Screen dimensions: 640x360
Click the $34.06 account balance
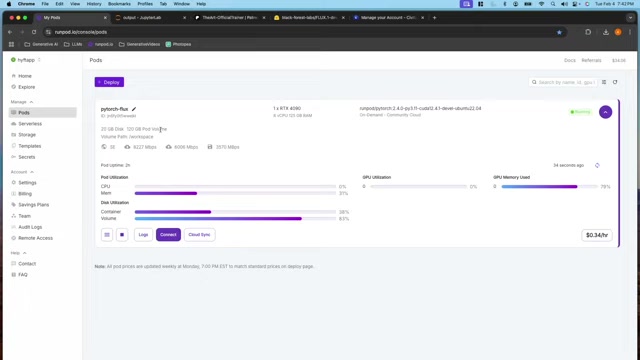click(619, 60)
